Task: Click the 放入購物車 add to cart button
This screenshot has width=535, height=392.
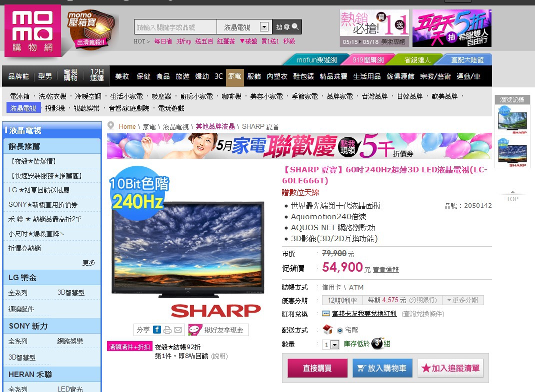Action: (382, 368)
